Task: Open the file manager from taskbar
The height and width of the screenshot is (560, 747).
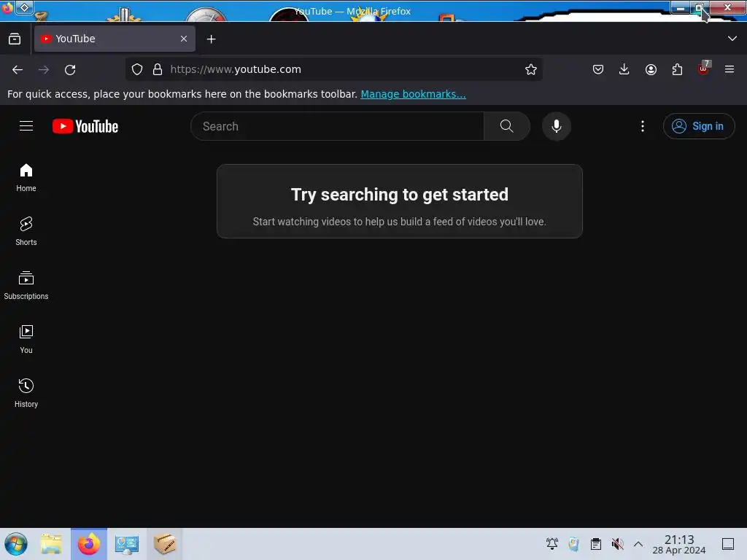Action: point(52,544)
